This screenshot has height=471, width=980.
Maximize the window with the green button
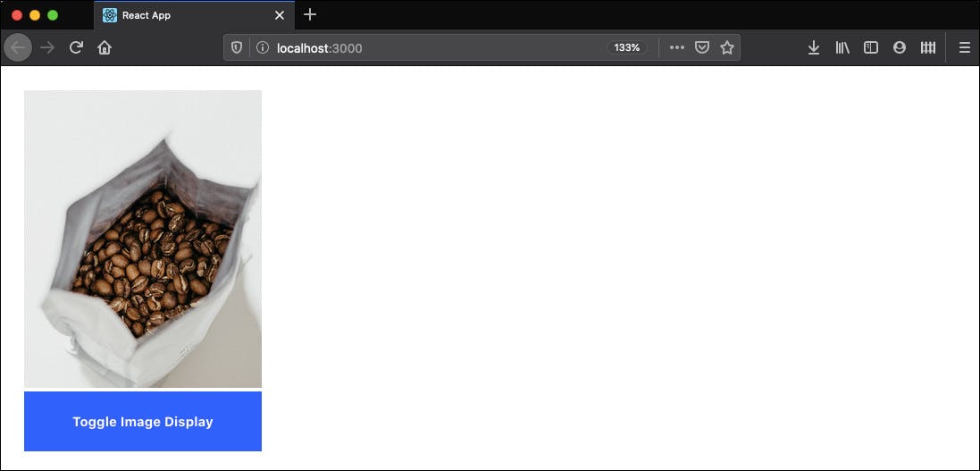pos(53,15)
